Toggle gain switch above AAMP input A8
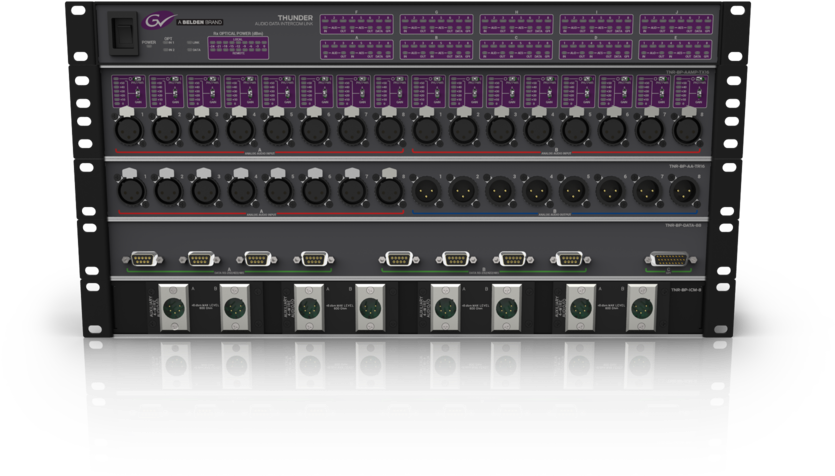The image size is (835, 476). coord(400,93)
